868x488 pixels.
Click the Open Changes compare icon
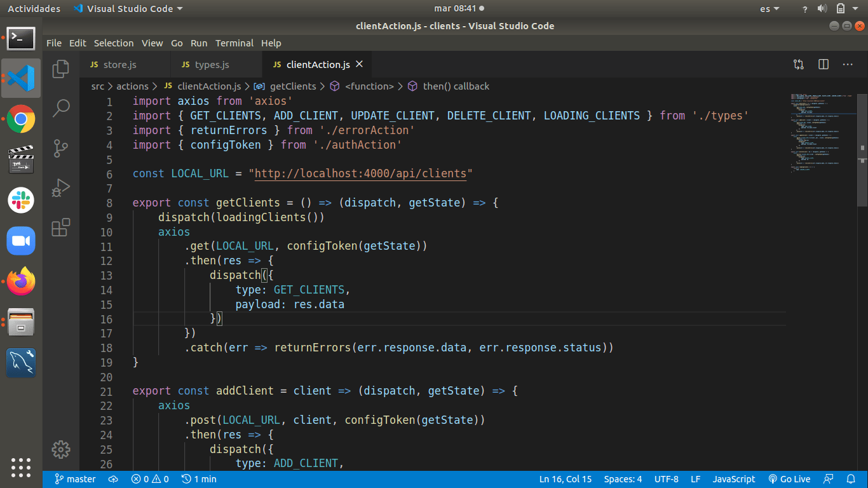pyautogui.click(x=799, y=65)
